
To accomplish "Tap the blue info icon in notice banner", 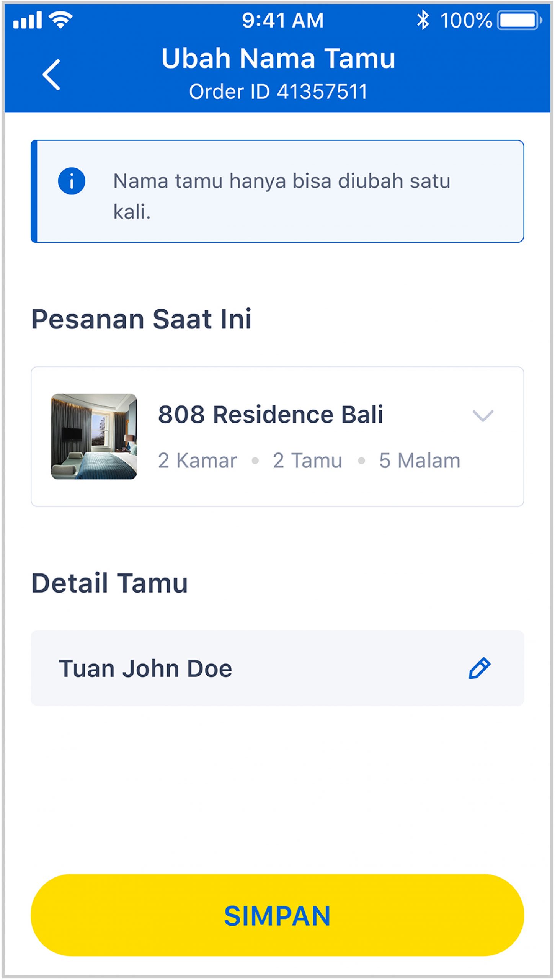I will click(72, 181).
